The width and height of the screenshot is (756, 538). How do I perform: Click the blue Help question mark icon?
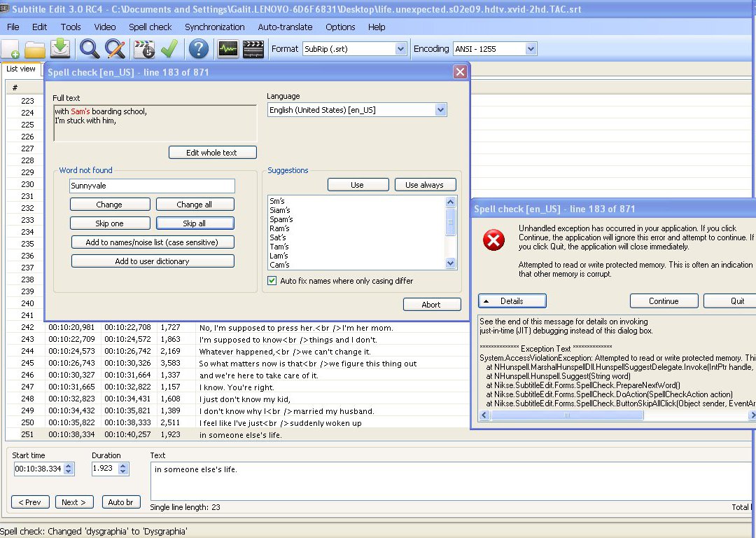pos(198,49)
